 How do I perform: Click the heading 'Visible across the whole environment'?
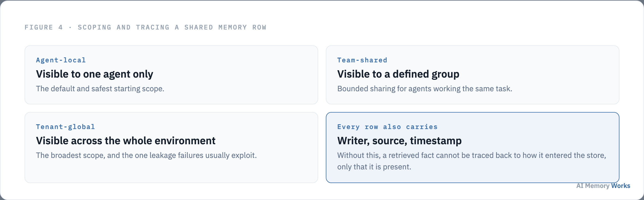[x=126, y=141]
